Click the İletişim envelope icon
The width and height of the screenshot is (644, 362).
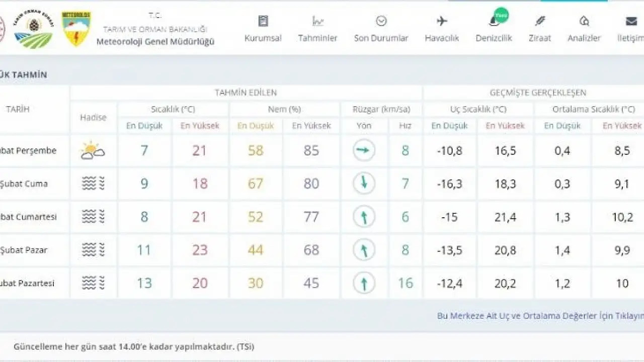[x=631, y=21]
